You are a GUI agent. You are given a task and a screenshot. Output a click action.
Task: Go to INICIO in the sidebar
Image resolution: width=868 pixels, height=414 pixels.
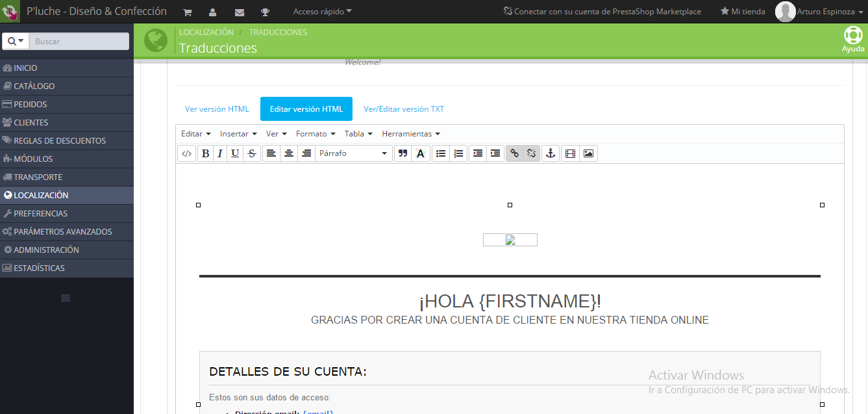(x=67, y=68)
